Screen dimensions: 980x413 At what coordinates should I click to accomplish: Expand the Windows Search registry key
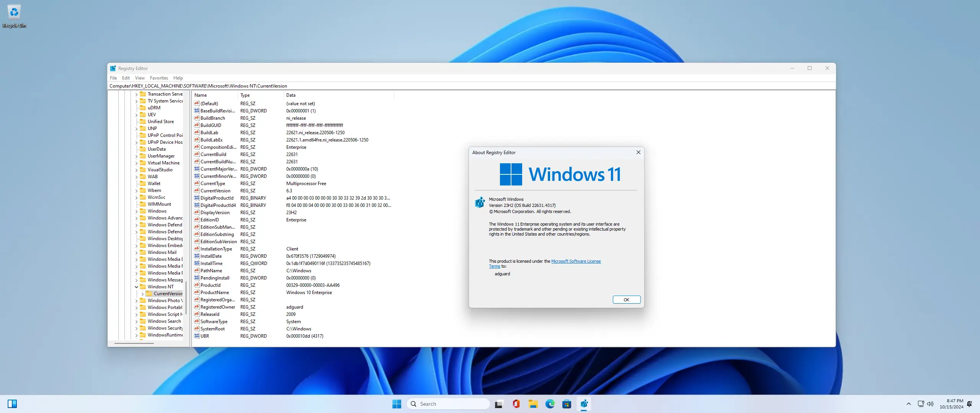[136, 321]
